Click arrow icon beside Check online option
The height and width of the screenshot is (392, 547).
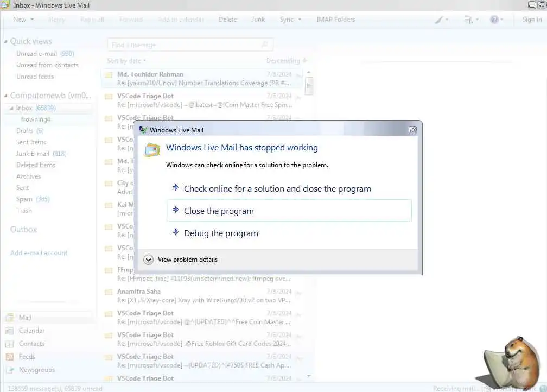click(x=175, y=187)
